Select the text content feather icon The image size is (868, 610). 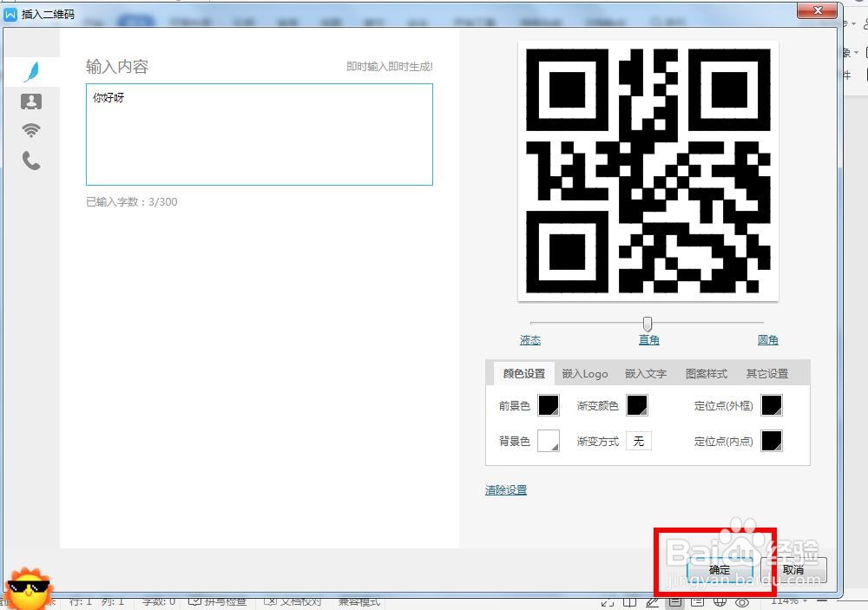click(x=31, y=71)
